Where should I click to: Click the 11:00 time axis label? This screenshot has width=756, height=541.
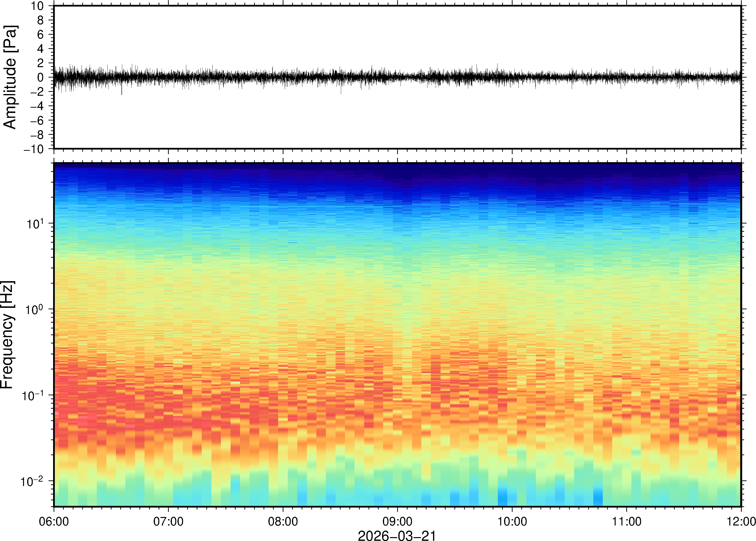pos(626,521)
